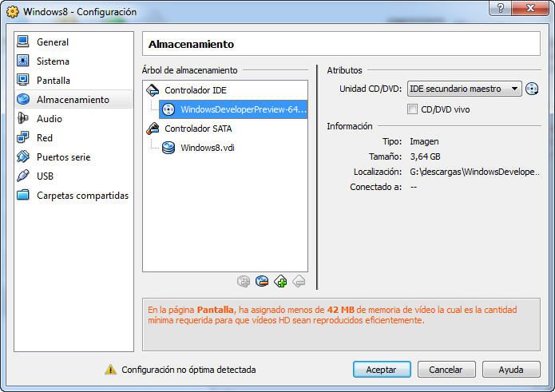
Task: Open Carpetas compartidas settings
Action: click(73, 196)
